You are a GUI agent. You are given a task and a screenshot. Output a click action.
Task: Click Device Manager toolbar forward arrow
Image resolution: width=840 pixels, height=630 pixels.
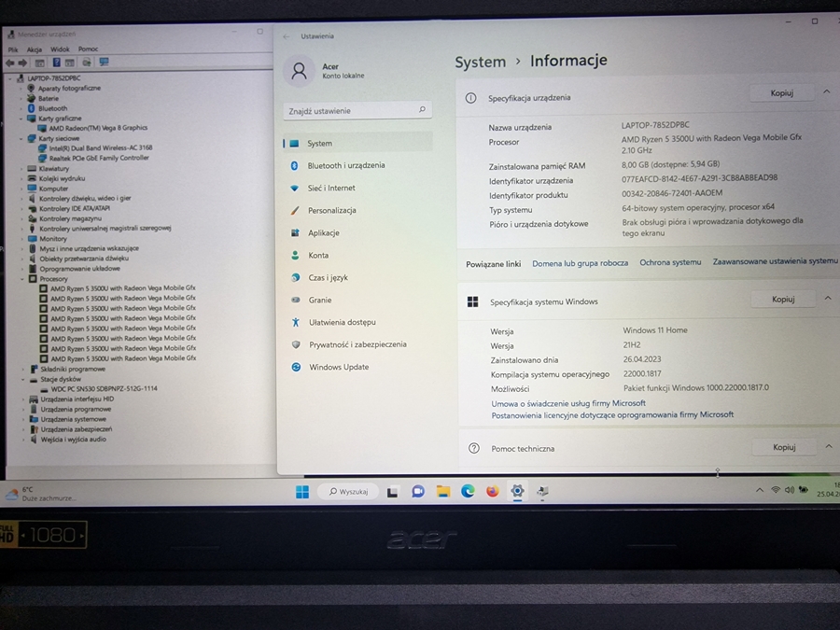point(22,63)
